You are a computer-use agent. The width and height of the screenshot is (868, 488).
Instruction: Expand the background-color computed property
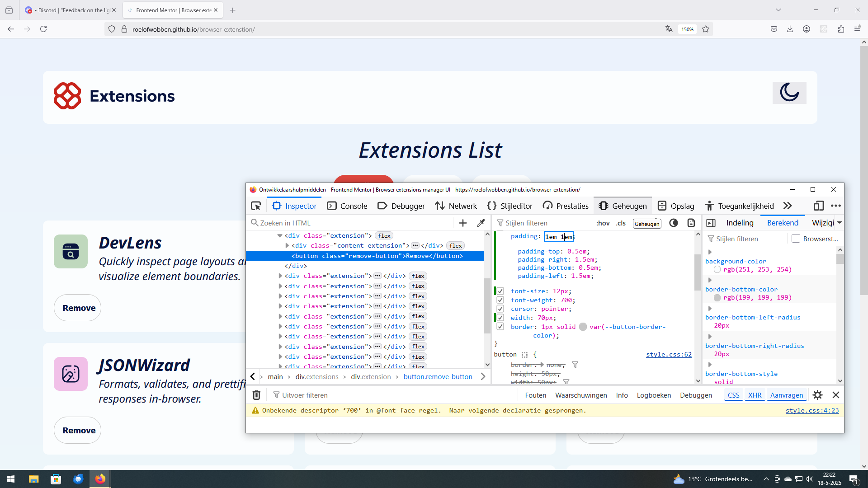coord(710,252)
